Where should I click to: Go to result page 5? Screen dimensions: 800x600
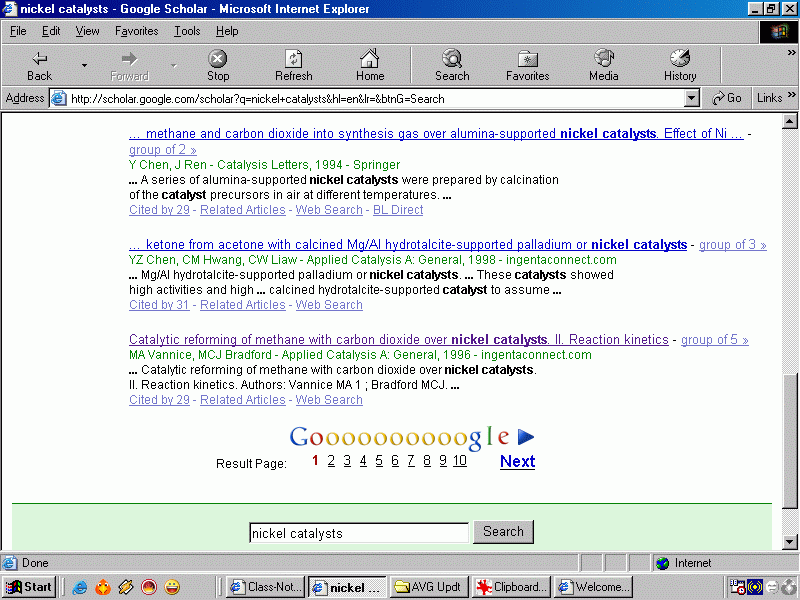click(x=379, y=461)
